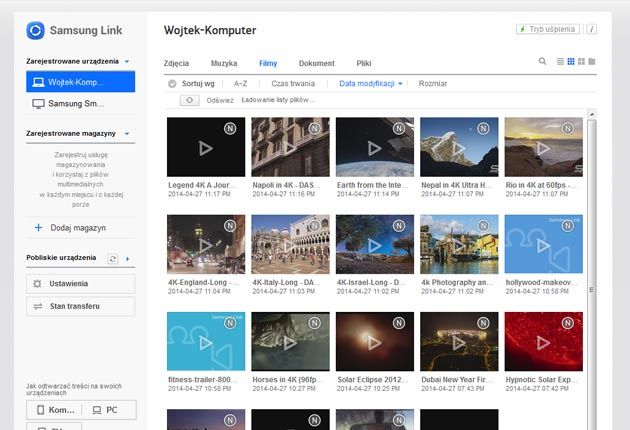
Task: Click 'Ładowanie listy plików' status text
Action: click(x=278, y=100)
